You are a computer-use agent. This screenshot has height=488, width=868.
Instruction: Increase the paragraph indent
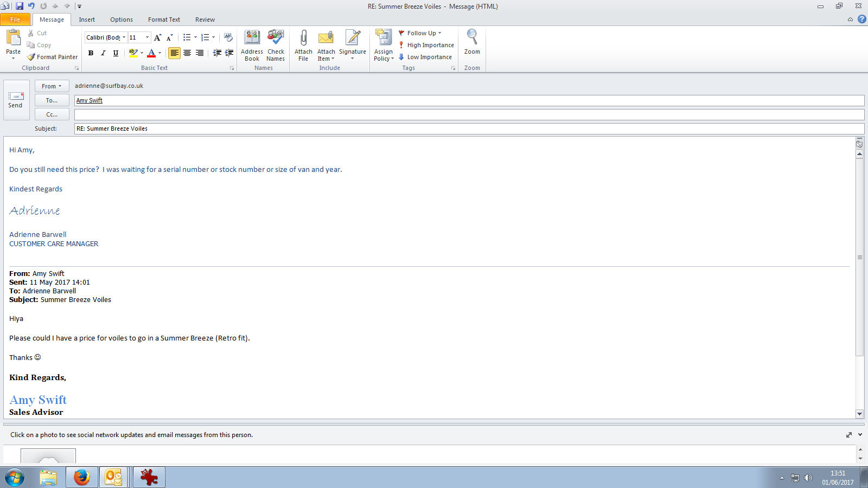(x=229, y=53)
